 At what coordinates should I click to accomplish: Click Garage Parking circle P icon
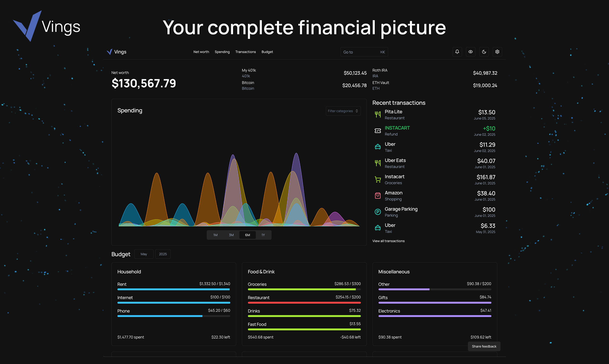tap(378, 212)
